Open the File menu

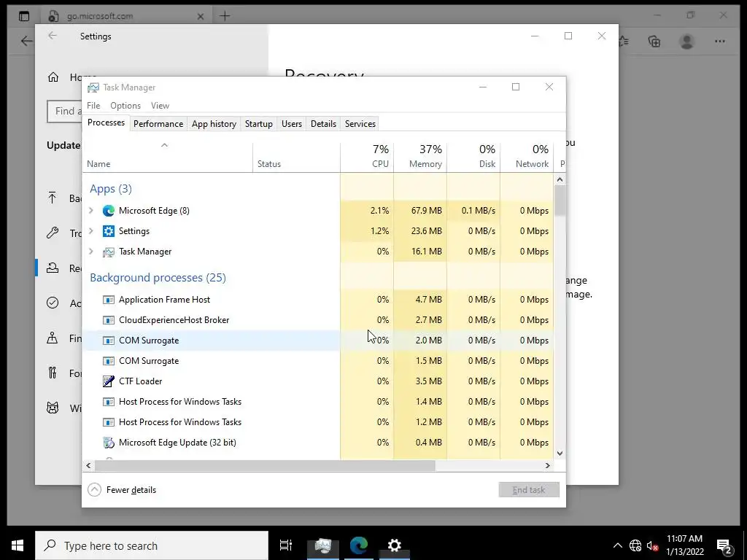(93, 106)
